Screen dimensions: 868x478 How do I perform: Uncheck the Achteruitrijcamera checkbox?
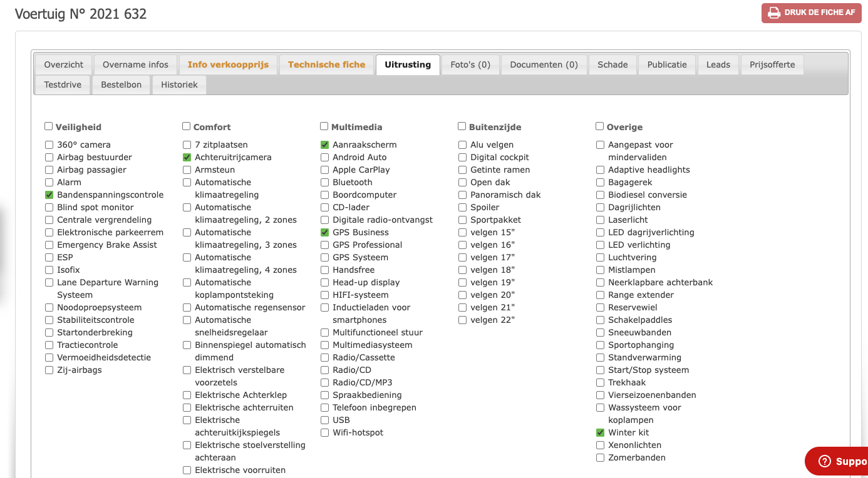click(x=187, y=157)
